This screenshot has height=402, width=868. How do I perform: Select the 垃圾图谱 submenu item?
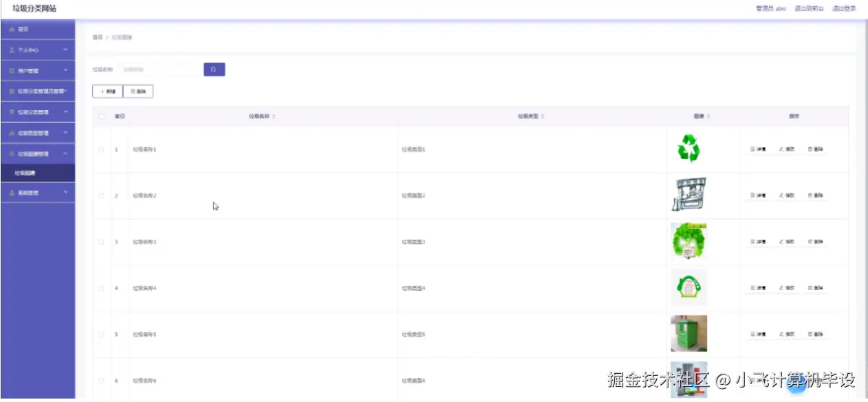pyautogui.click(x=38, y=173)
